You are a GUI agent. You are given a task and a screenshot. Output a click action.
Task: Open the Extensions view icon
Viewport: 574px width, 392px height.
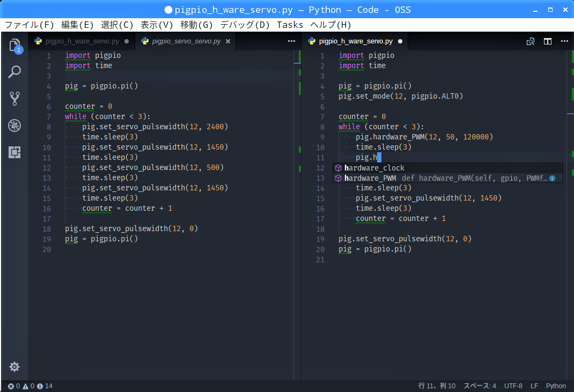pos(14,152)
